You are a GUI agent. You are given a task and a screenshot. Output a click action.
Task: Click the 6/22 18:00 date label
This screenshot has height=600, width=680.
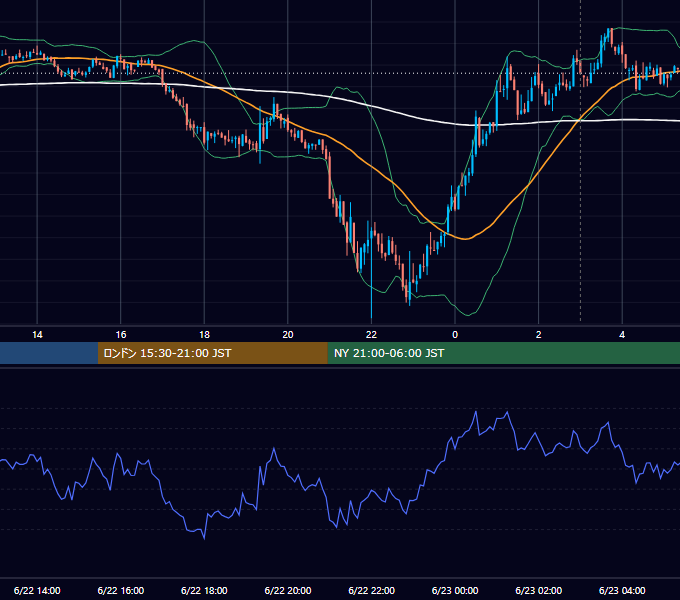pyautogui.click(x=204, y=590)
